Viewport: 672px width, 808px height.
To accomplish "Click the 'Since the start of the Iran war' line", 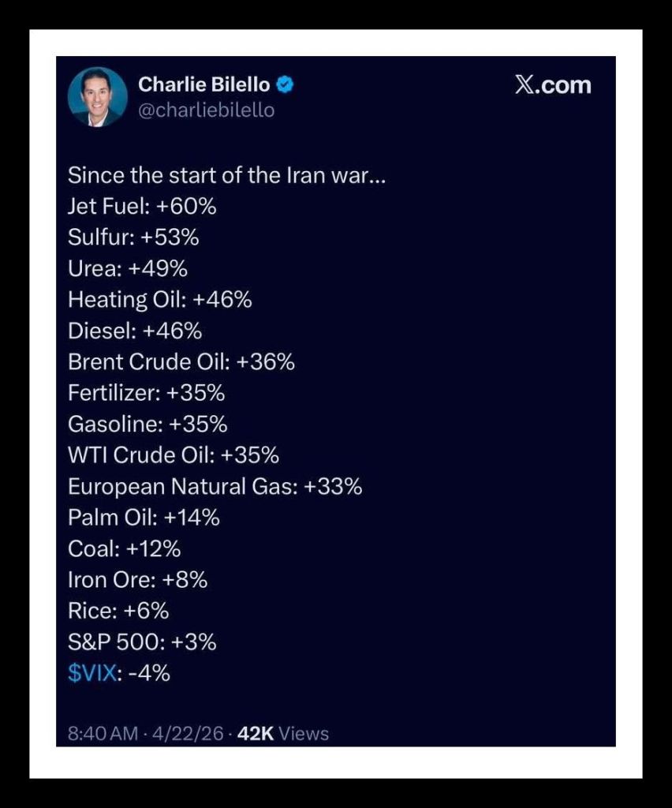I will tap(226, 175).
